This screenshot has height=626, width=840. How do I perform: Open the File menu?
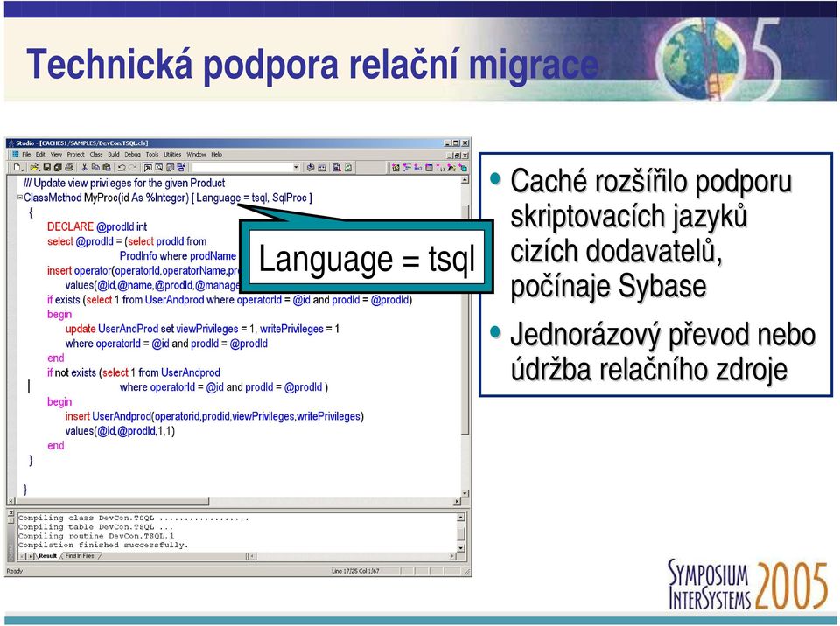26,154
